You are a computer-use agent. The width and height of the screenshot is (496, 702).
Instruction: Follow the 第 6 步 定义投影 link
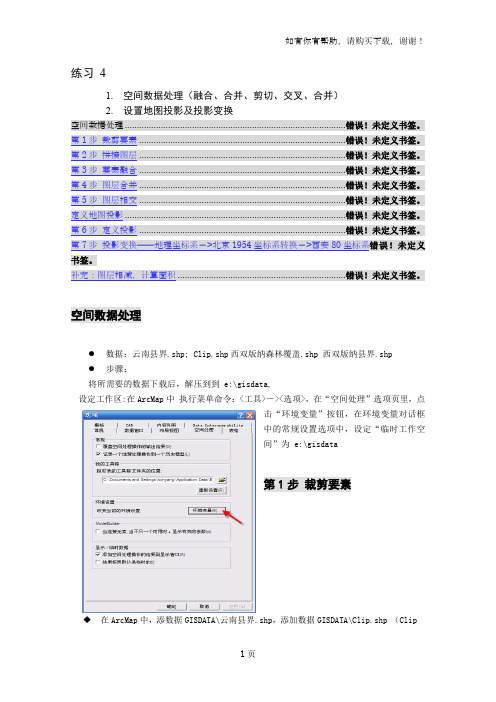[x=104, y=230]
